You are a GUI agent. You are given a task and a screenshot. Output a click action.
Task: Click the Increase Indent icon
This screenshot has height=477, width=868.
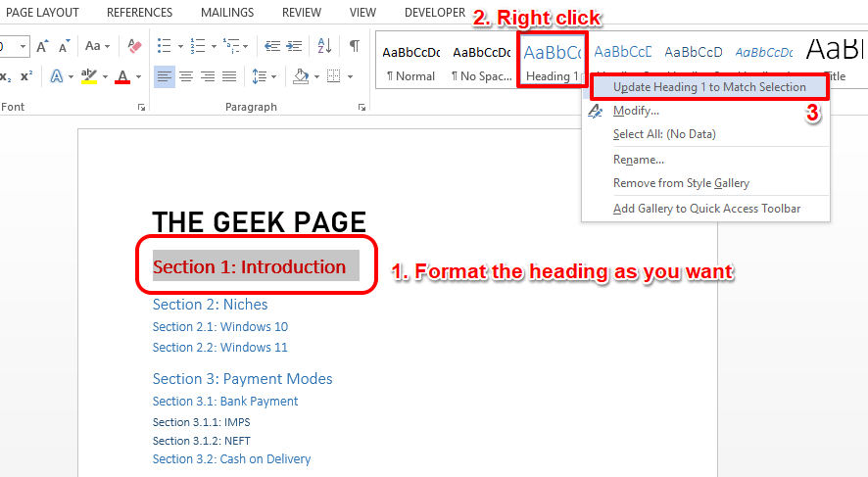[x=294, y=46]
